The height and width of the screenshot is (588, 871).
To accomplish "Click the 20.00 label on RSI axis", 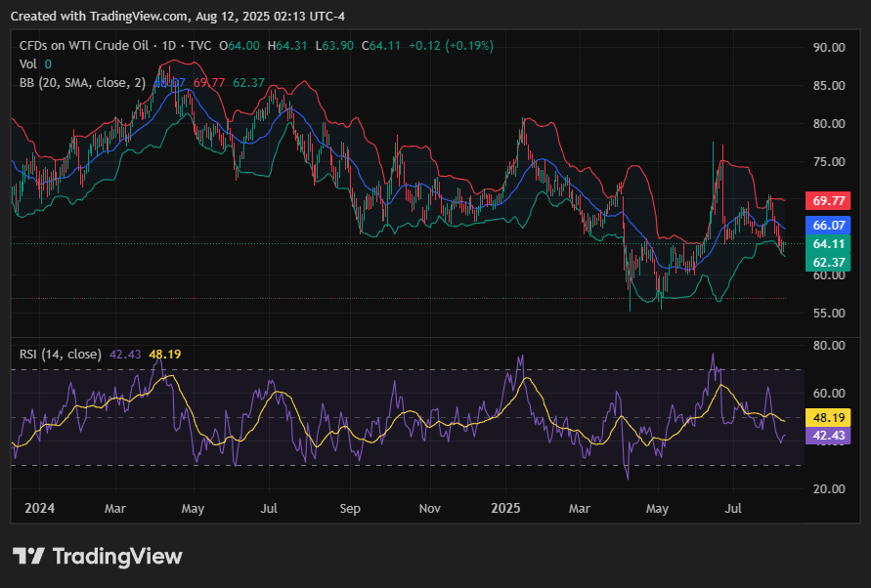I will click(829, 489).
